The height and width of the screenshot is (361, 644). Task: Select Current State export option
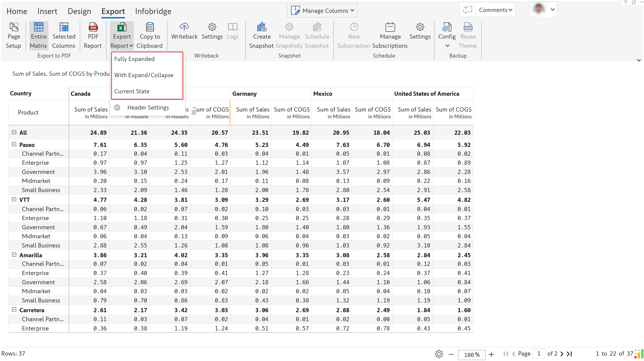(132, 91)
